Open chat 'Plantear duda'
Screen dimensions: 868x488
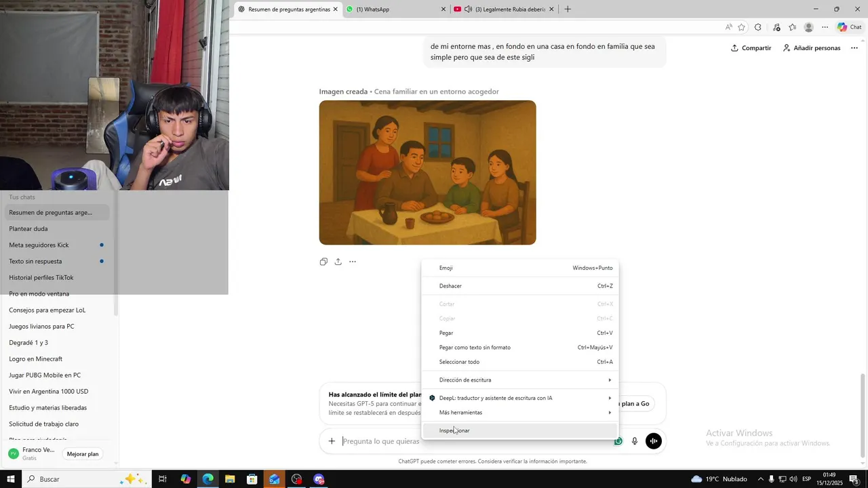pos(57,229)
